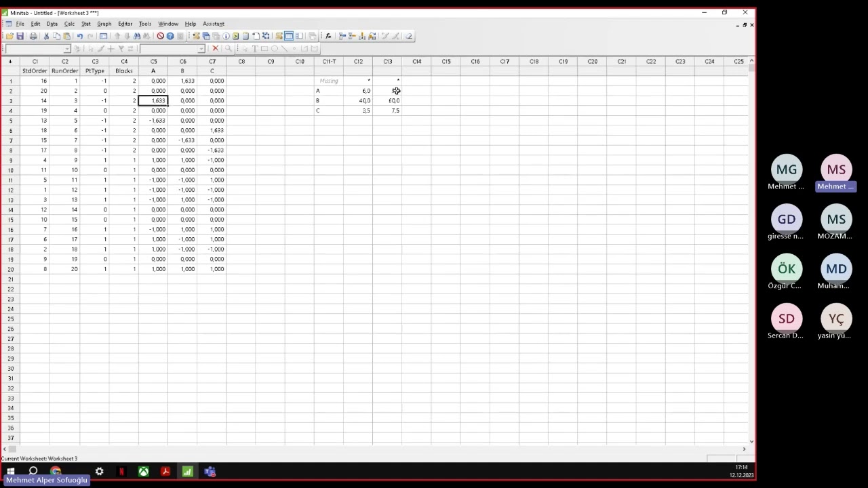The width and height of the screenshot is (868, 488).
Task: Open Edit Last Dialog icon
Action: pyautogui.click(x=103, y=36)
